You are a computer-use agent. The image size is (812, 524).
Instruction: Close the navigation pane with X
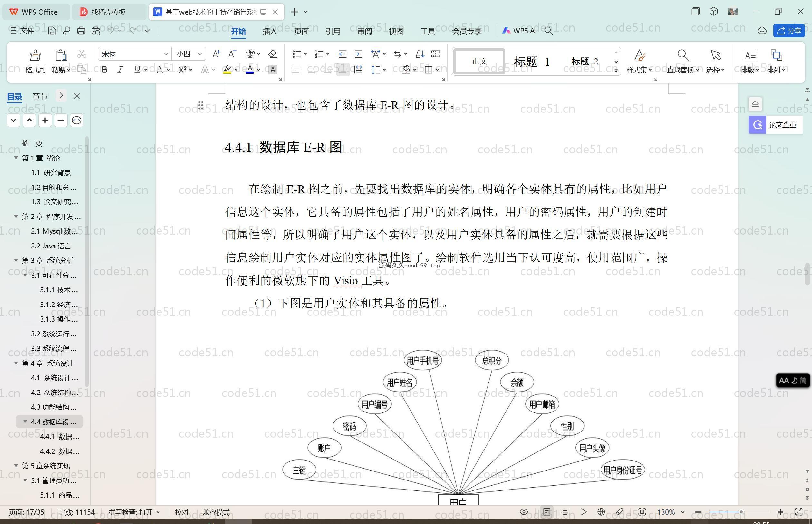[77, 96]
